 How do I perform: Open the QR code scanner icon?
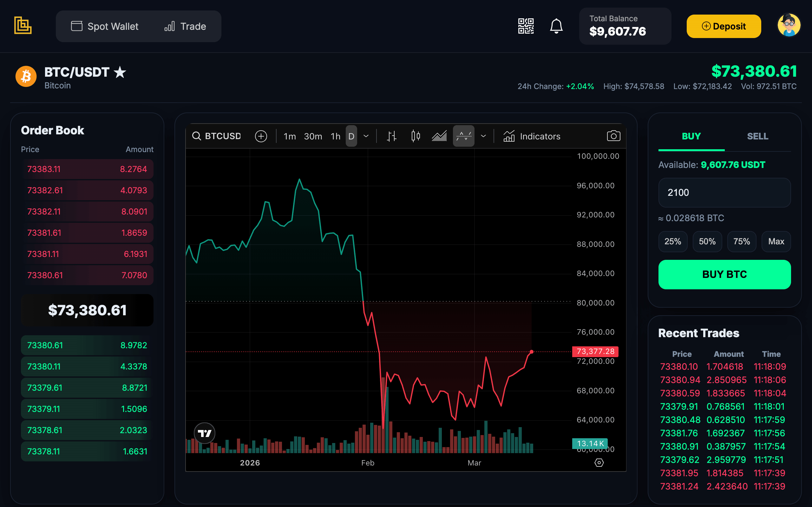[526, 26]
